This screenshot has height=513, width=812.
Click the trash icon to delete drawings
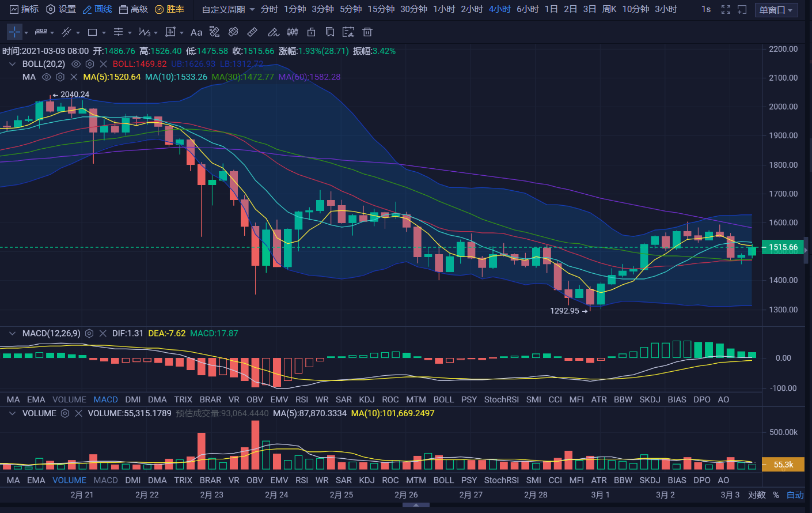click(x=367, y=32)
